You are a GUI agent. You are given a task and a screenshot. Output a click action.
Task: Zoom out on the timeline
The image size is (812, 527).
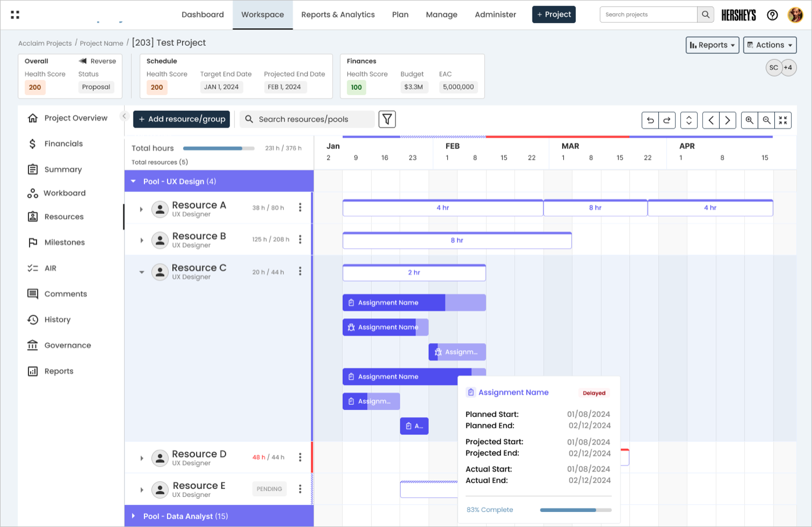[767, 120]
